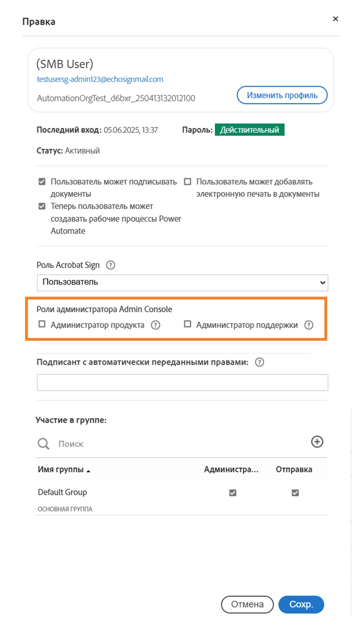Check the Администратор поддержки checkbox
Image resolution: width=364 pixels, height=644 pixels.
coord(188,324)
